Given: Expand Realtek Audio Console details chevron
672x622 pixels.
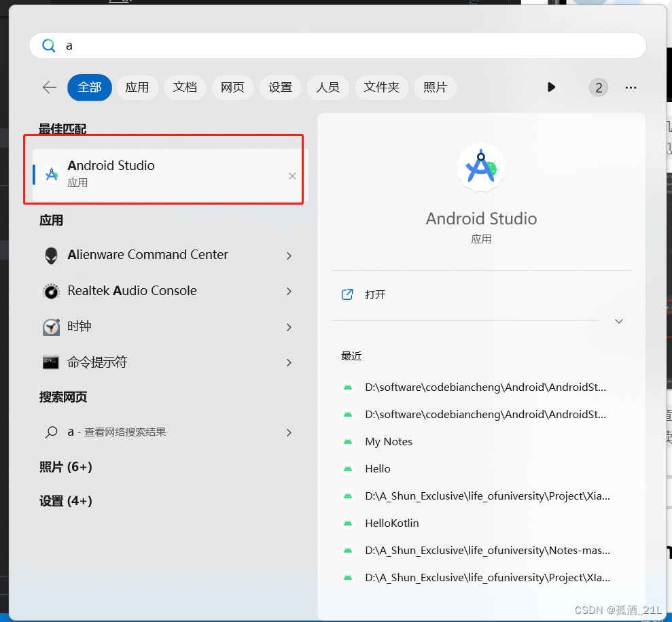Looking at the screenshot, I should point(289,292).
